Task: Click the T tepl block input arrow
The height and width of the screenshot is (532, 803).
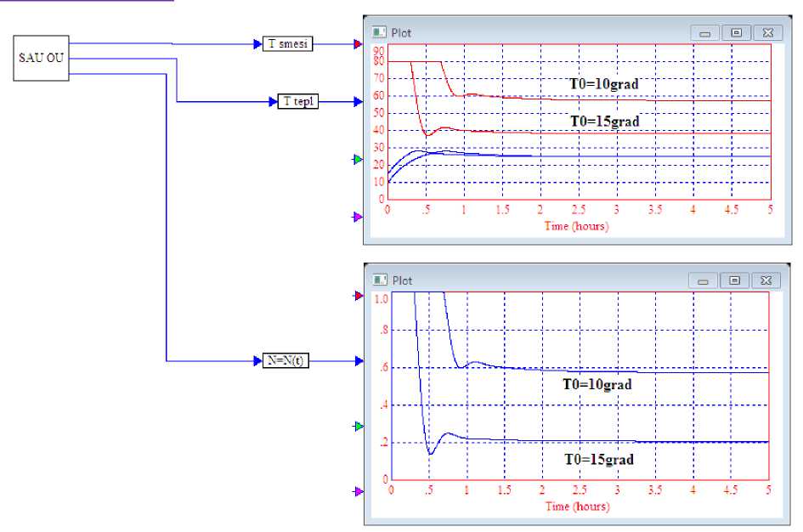Action: coord(273,101)
